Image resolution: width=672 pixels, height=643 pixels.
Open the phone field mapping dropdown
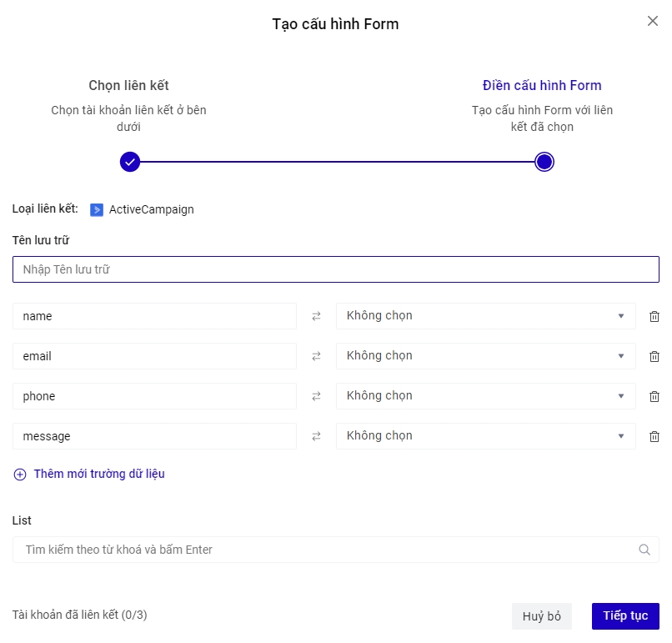click(485, 396)
